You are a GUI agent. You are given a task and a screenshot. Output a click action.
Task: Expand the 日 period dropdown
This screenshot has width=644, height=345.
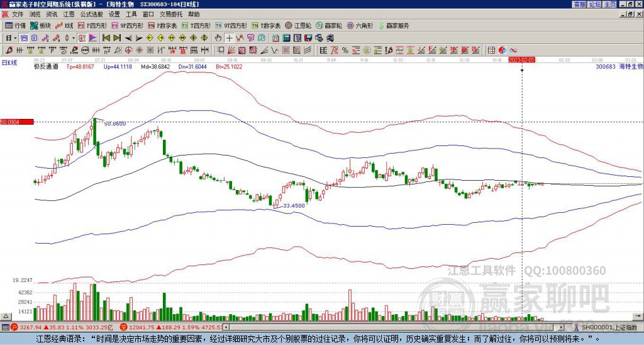tap(11, 38)
